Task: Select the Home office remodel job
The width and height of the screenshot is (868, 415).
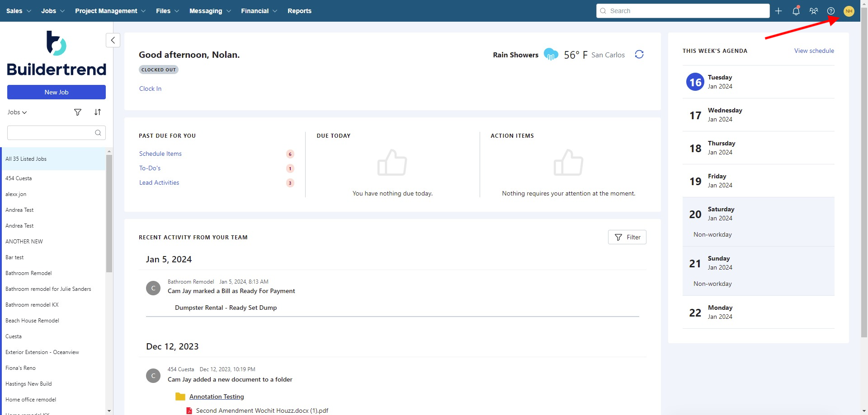Action: [x=53, y=400]
